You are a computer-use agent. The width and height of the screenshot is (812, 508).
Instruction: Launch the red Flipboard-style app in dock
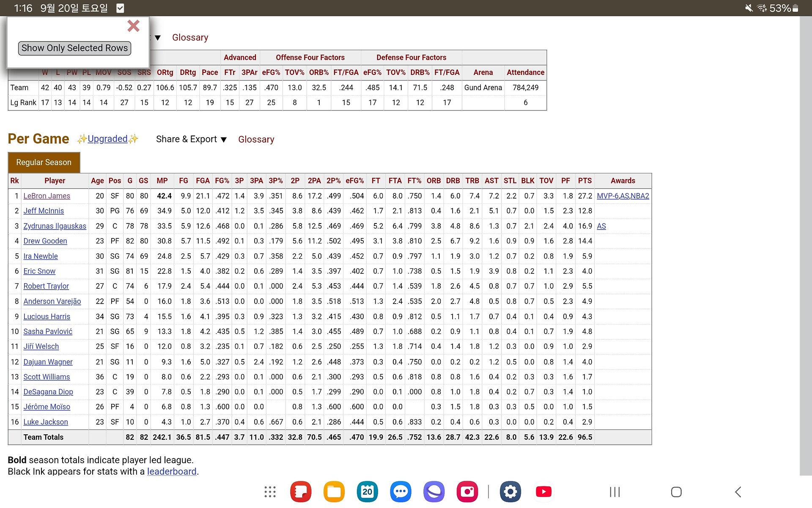coord(301,492)
